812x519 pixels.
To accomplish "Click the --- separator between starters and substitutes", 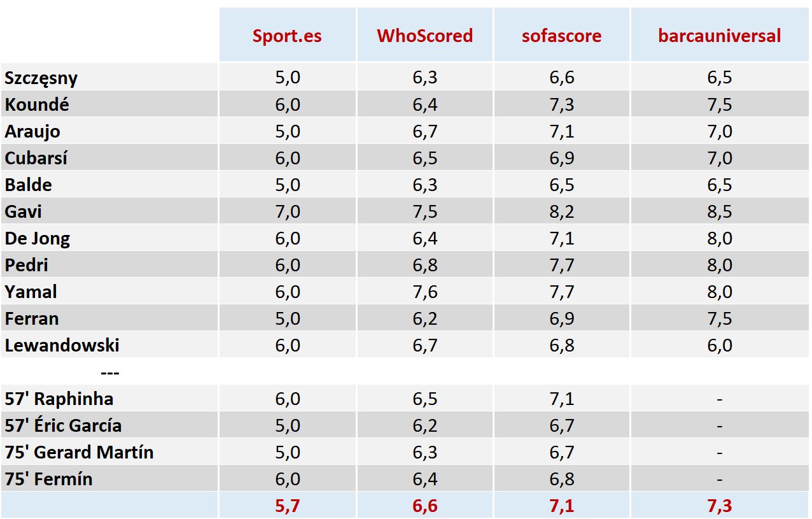I will (110, 372).
